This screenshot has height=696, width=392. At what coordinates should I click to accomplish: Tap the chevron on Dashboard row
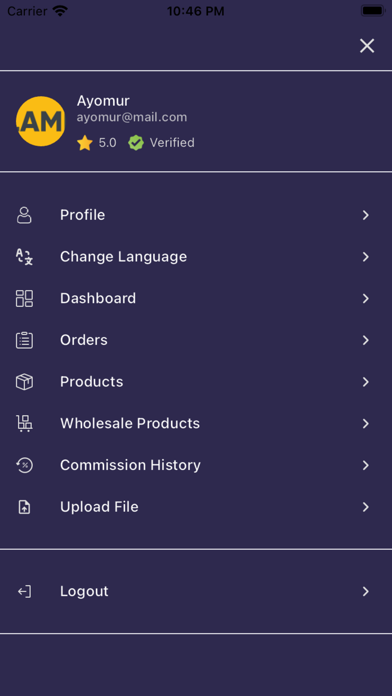[x=366, y=299]
